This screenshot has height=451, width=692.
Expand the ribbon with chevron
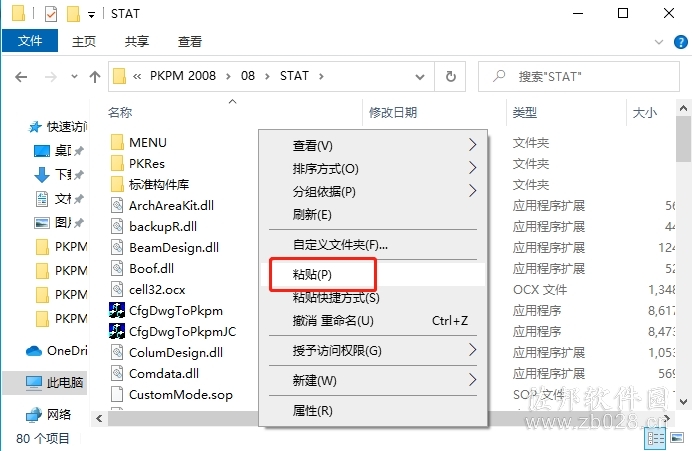click(x=658, y=42)
